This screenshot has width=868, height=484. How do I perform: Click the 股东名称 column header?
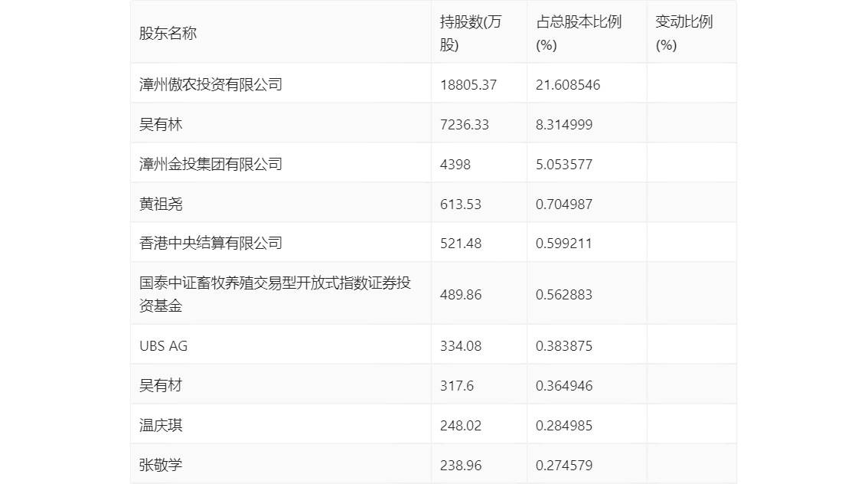(x=168, y=34)
